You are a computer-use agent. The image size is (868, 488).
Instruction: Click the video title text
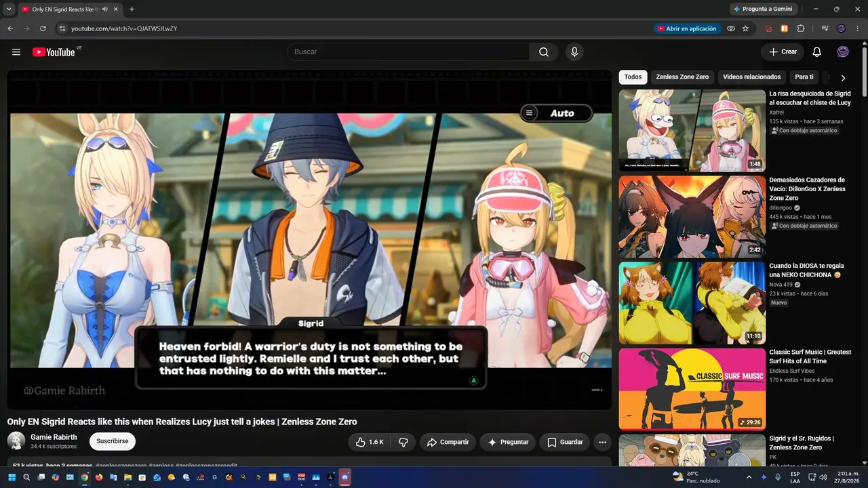pyautogui.click(x=182, y=422)
